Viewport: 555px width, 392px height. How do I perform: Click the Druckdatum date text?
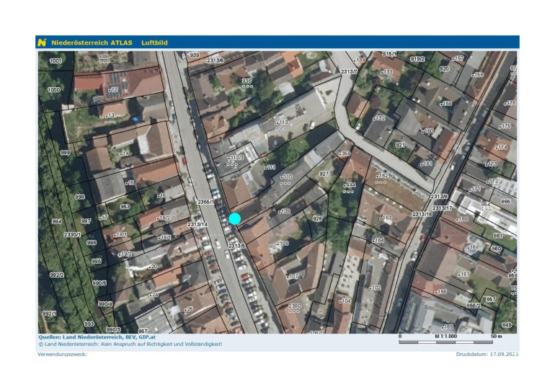[x=487, y=355]
